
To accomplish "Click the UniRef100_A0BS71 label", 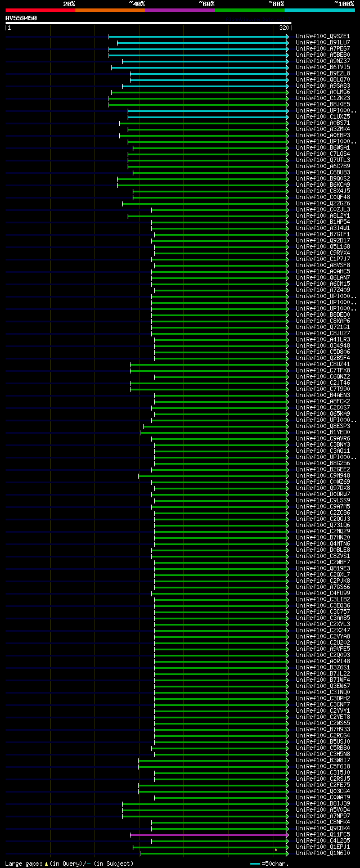I will (323, 123).
